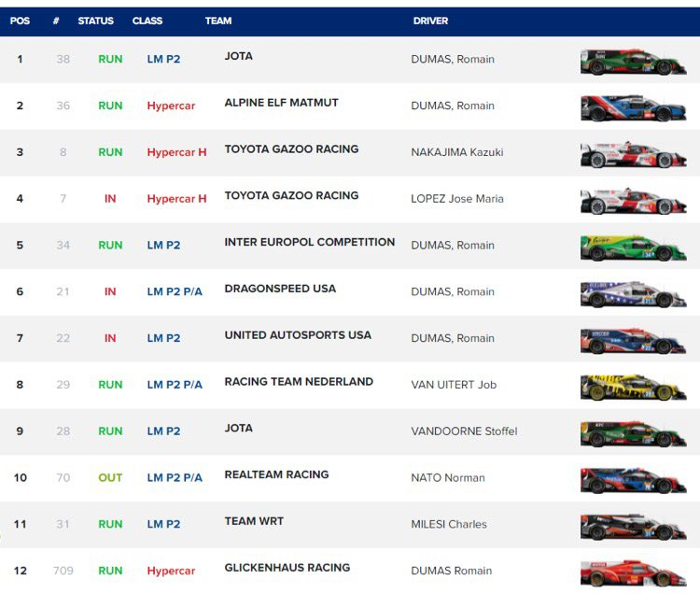Image resolution: width=700 pixels, height=594 pixels.
Task: Select driver VAN UITERT Job
Action: point(454,385)
